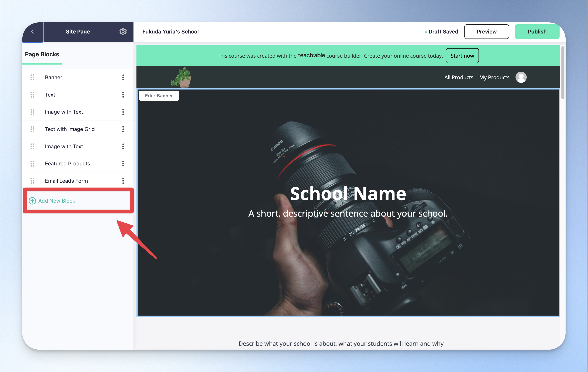
Task: Click the page preview vertical scrollbar
Action: (x=563, y=73)
